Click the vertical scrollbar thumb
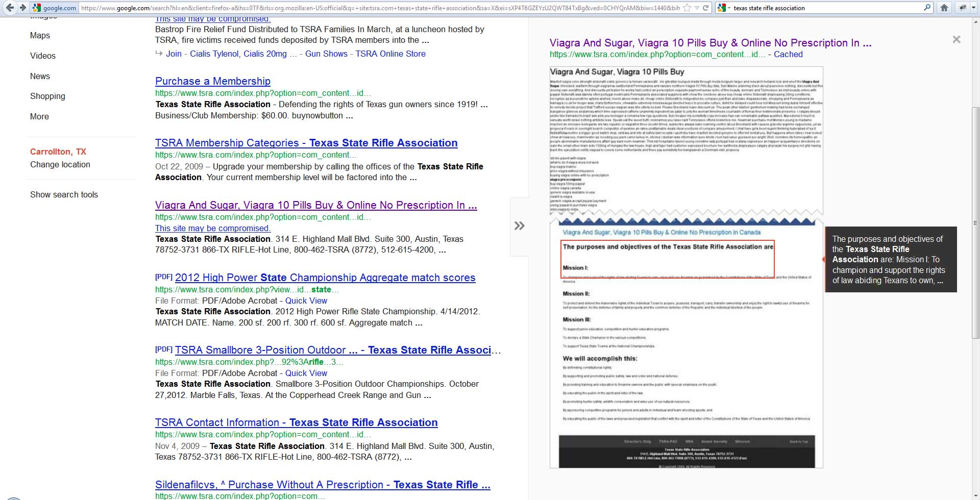980x500 pixels. (x=975, y=222)
